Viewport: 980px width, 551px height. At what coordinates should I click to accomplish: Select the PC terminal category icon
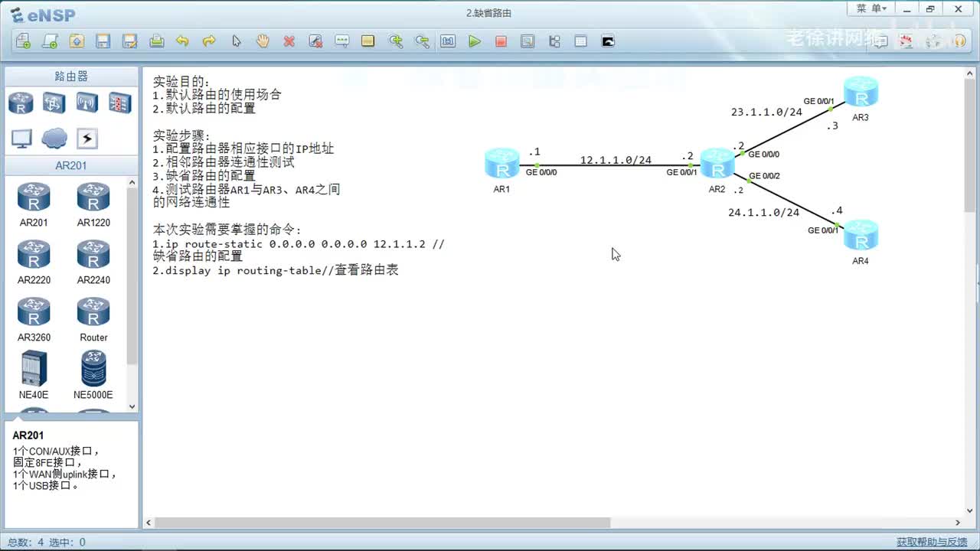click(x=21, y=139)
